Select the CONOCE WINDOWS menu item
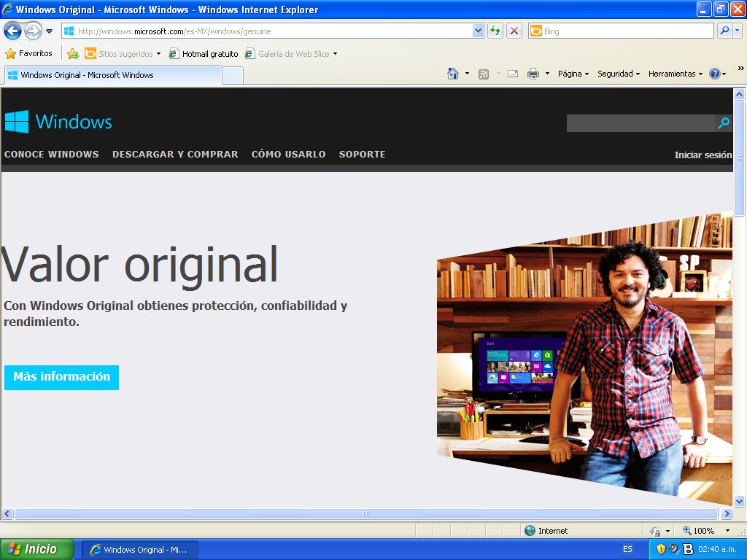The height and width of the screenshot is (560, 747). [52, 154]
